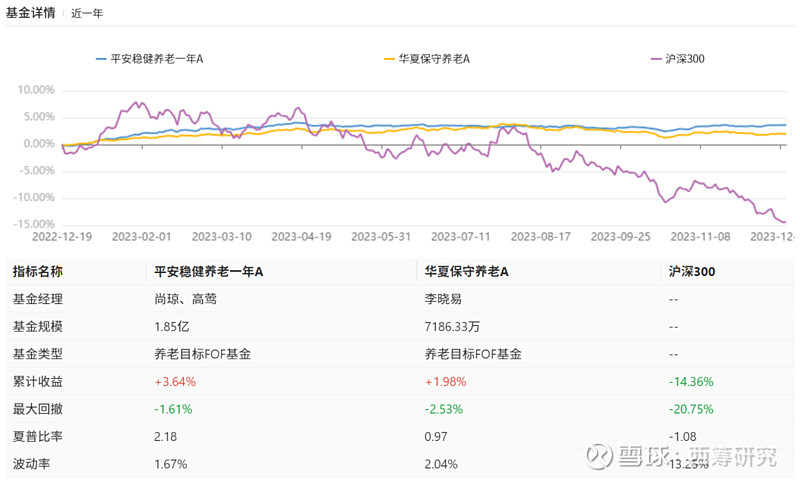Screen dimensions: 800x481
Task: Click the 基金规模 row label
Action: pos(38,326)
